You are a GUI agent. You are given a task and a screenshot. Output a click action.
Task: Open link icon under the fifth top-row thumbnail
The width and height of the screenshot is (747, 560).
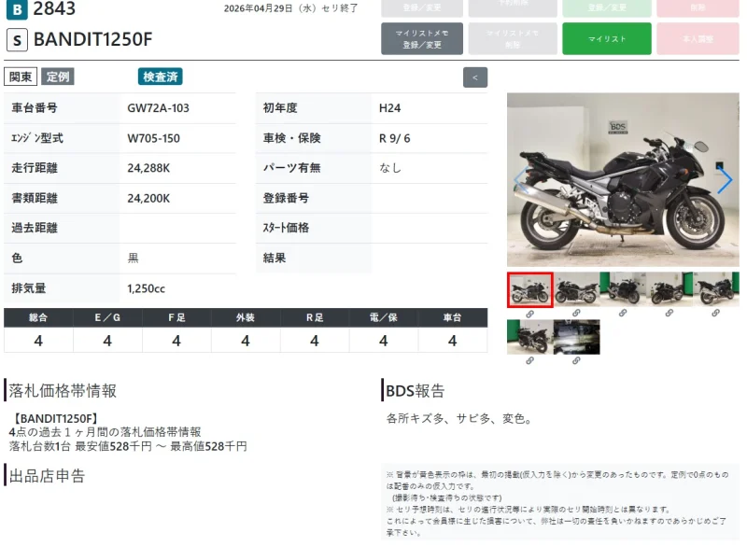click(715, 314)
